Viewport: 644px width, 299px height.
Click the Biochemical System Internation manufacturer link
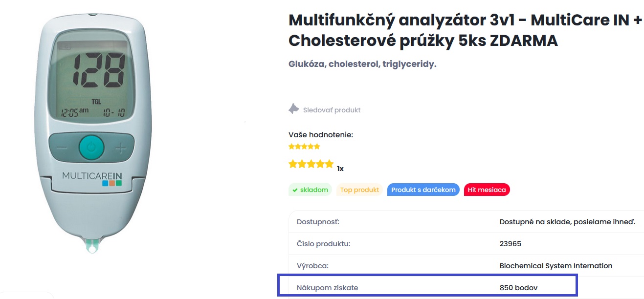tap(556, 266)
